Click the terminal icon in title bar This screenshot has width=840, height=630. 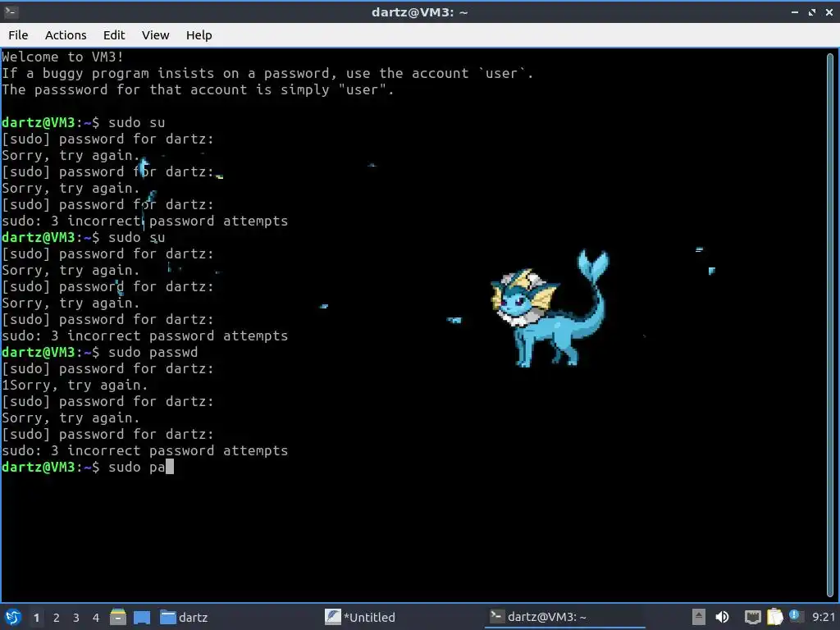click(x=11, y=11)
